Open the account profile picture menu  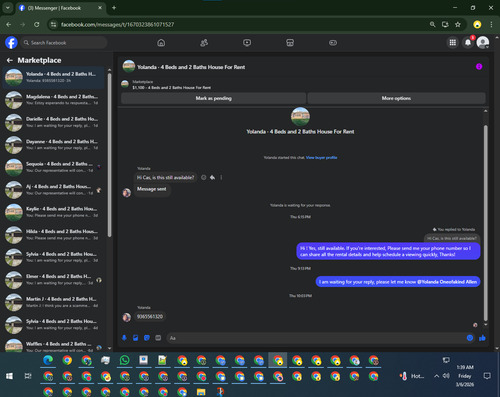point(483,43)
